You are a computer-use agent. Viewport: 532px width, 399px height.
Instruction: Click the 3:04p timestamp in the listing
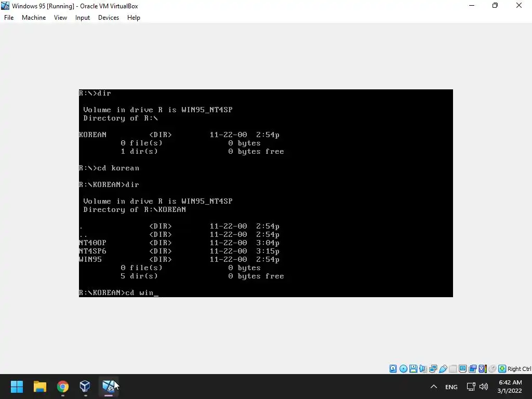(x=268, y=243)
